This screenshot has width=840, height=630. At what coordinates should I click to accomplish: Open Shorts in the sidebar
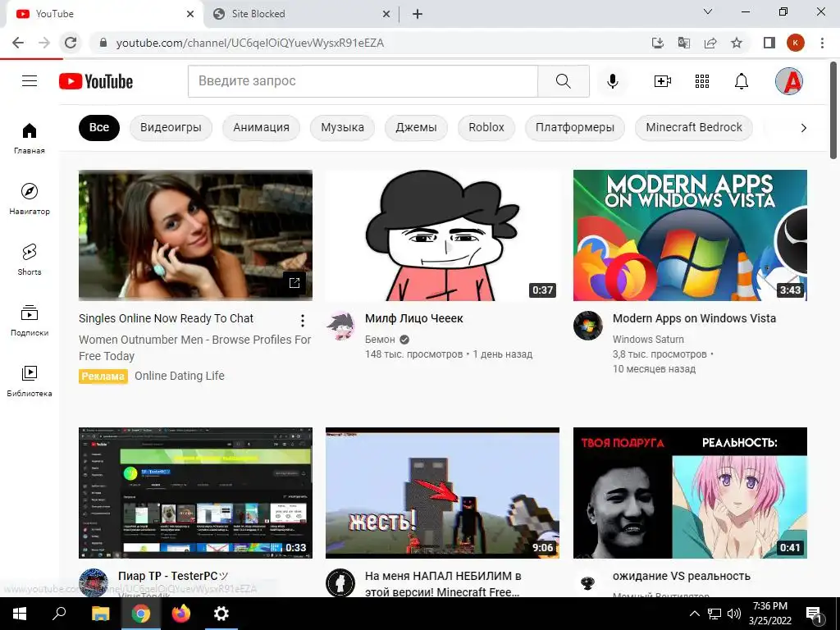click(x=30, y=260)
